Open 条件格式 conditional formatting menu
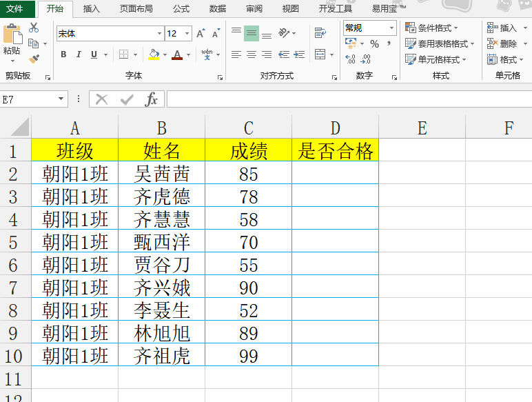The image size is (532, 402). pos(431,28)
